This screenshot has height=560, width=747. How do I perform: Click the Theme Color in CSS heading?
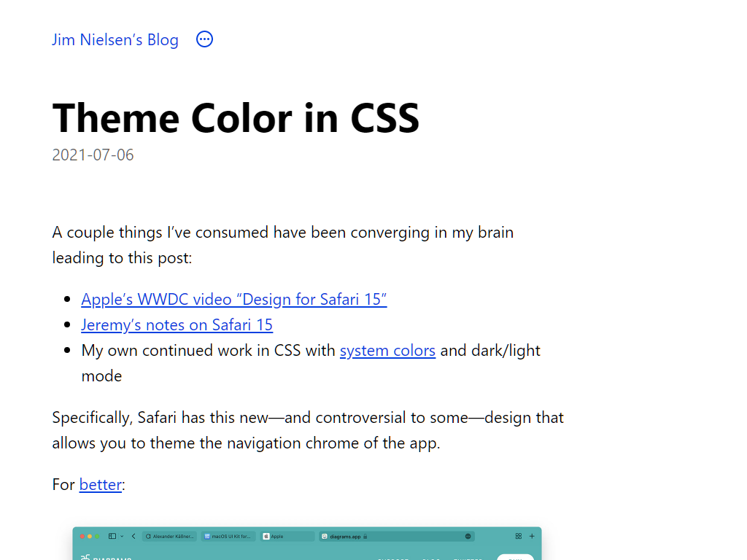(236, 118)
